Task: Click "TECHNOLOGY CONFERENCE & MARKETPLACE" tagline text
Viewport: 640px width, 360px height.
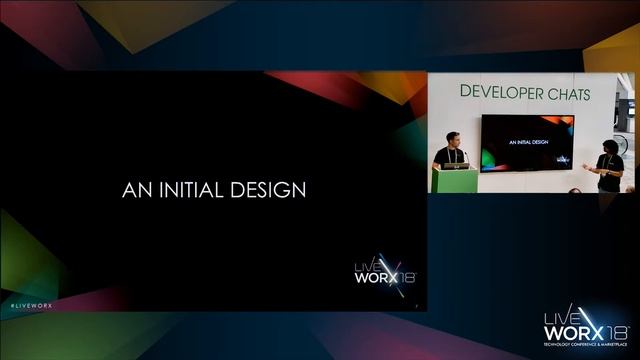Action: [585, 345]
